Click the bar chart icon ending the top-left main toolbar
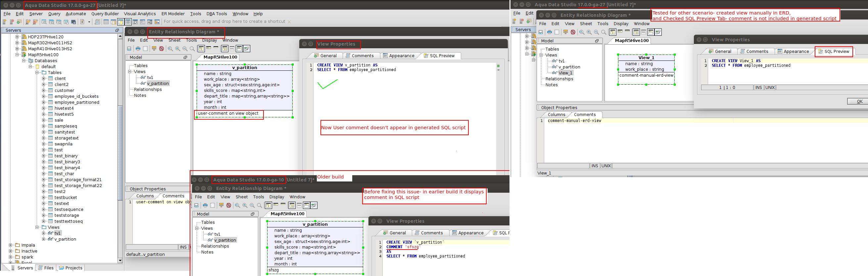Image resolution: width=868 pixels, height=276 pixels. click(x=157, y=22)
